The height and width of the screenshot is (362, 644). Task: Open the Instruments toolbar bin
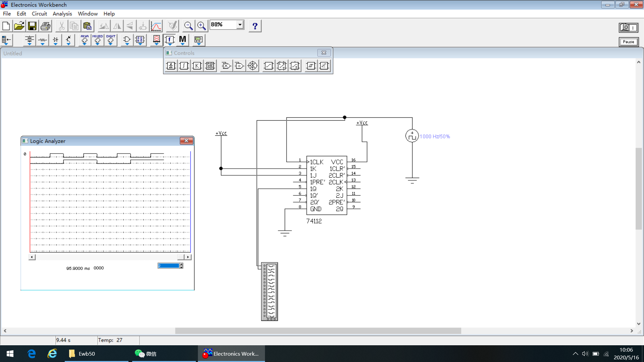(198, 40)
